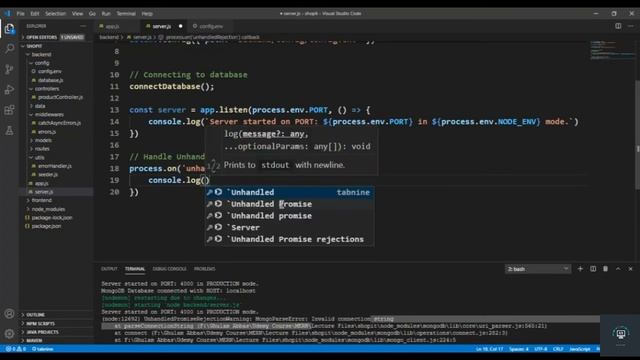Open the View menu

(77, 13)
